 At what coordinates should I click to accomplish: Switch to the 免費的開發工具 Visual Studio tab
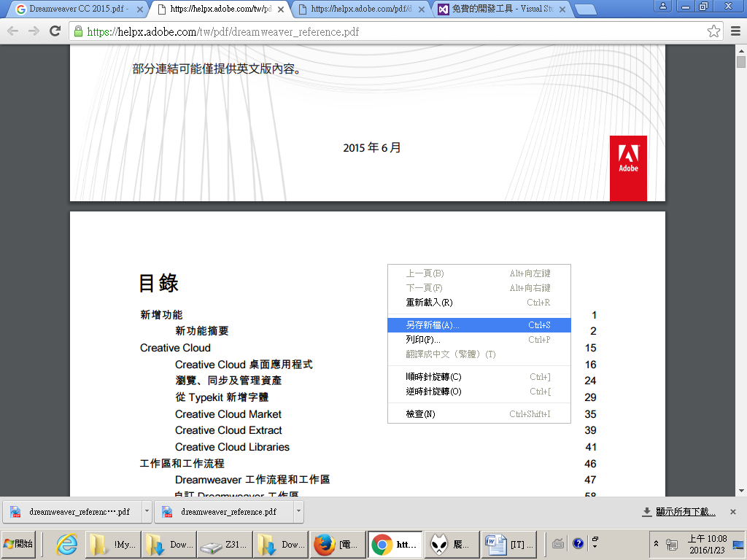click(x=500, y=9)
